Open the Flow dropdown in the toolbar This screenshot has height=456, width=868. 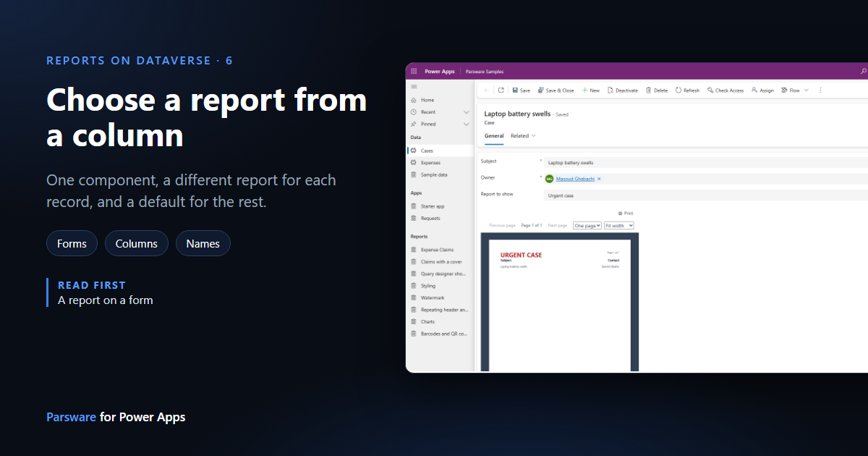[x=794, y=90]
